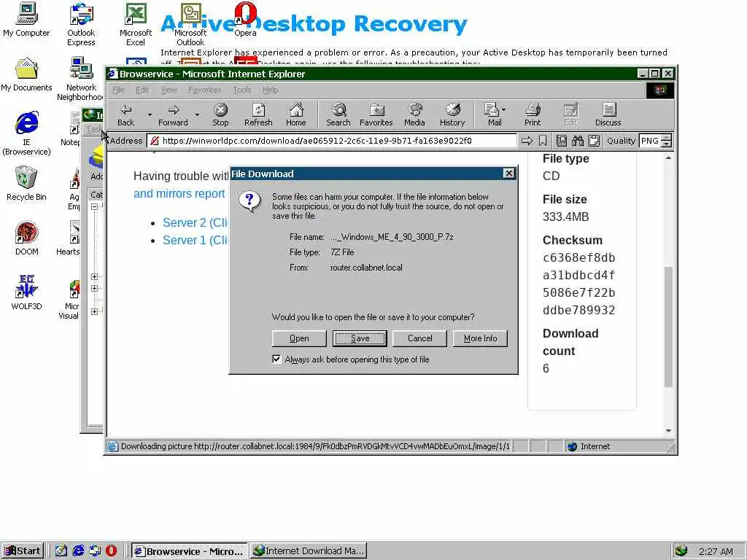Screen dimensions: 747x560
Task: Open the My Computer desktop icon
Action: click(x=26, y=20)
